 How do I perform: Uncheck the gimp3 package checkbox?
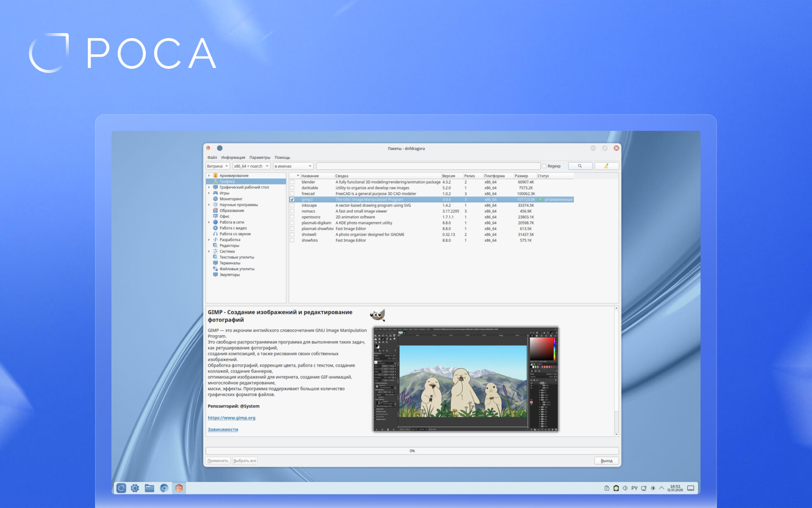tap(292, 199)
